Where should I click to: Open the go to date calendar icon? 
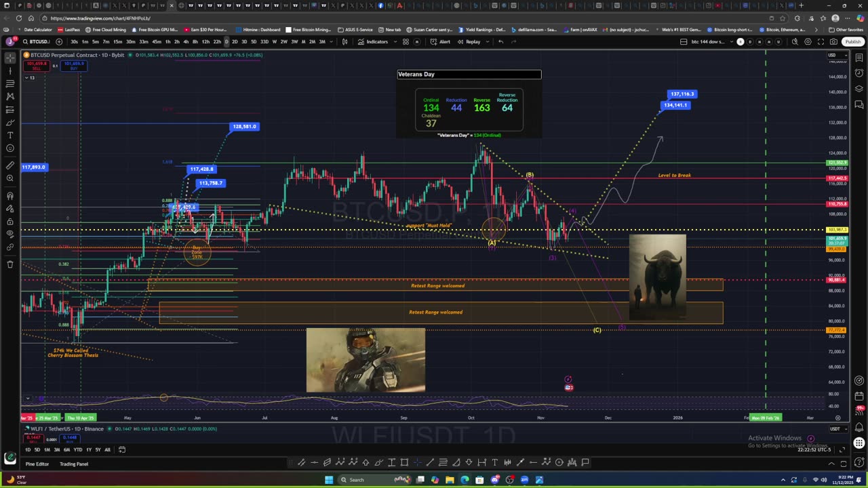click(123, 449)
